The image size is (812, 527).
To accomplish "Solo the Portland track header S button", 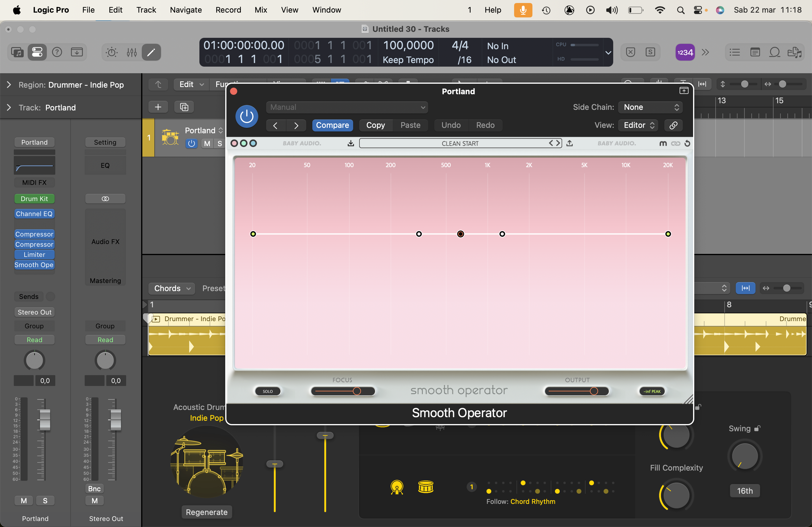I will pyautogui.click(x=220, y=143).
